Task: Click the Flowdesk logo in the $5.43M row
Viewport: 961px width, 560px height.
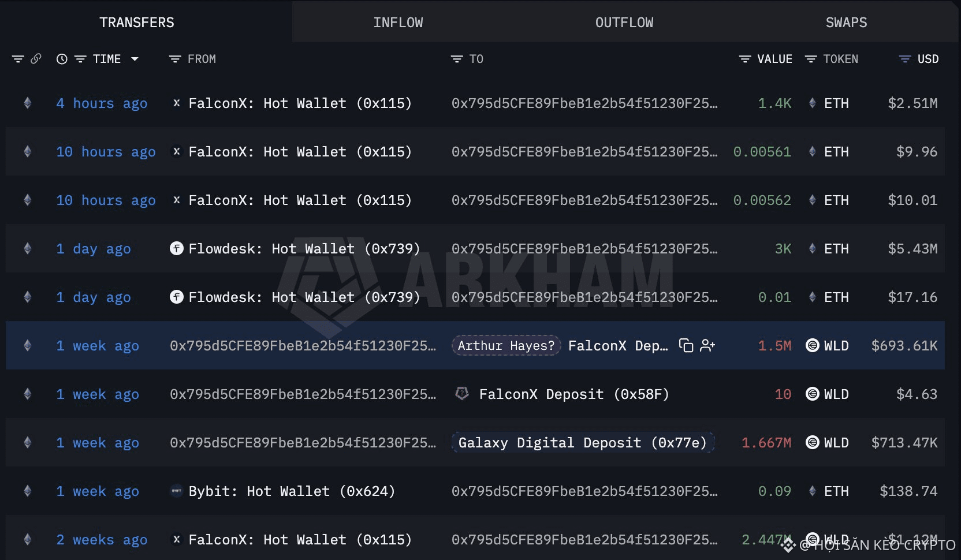Action: pyautogui.click(x=177, y=249)
